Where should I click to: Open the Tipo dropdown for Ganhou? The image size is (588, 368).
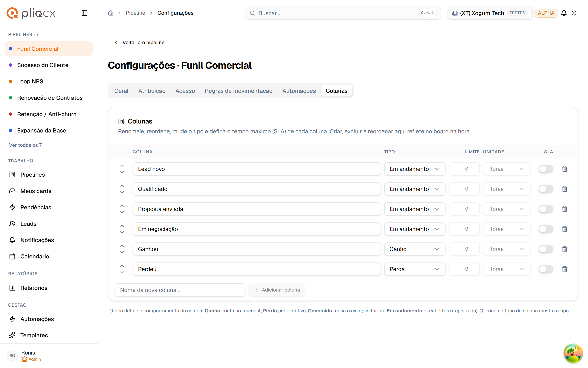[x=414, y=249]
